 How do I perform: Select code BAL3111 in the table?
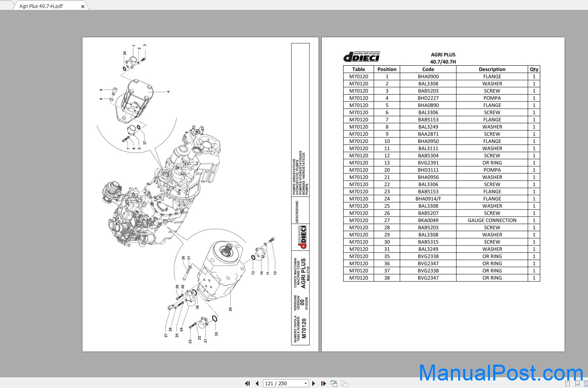(x=428, y=148)
